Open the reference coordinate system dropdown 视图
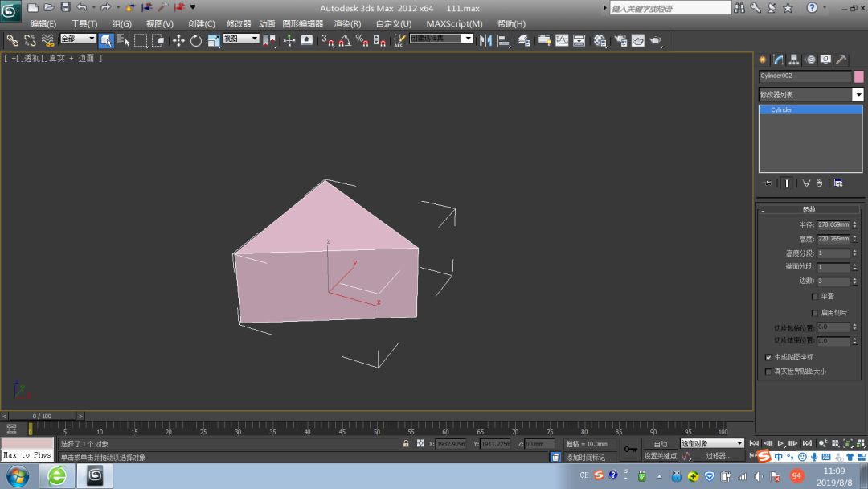 click(241, 39)
